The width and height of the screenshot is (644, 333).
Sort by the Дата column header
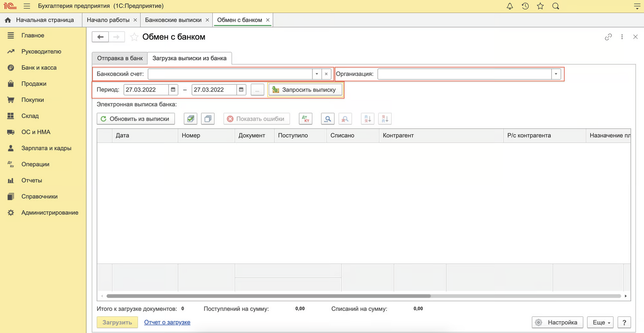point(145,135)
